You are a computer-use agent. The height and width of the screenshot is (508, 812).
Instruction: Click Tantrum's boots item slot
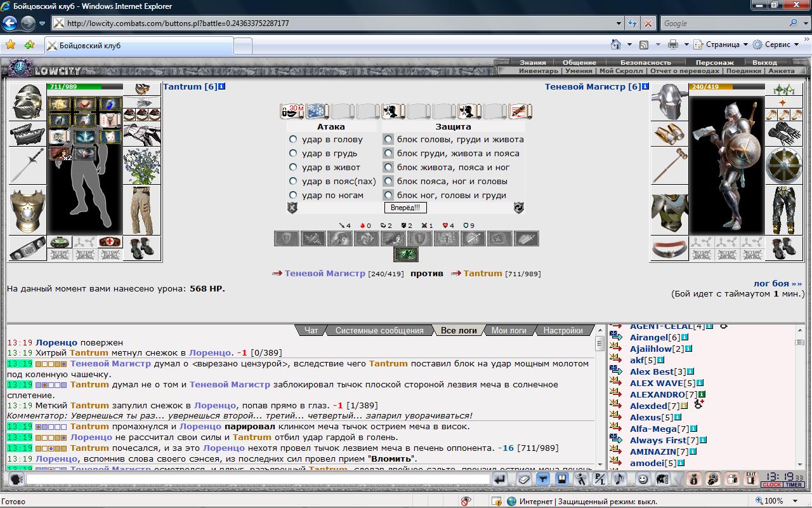[x=142, y=248]
